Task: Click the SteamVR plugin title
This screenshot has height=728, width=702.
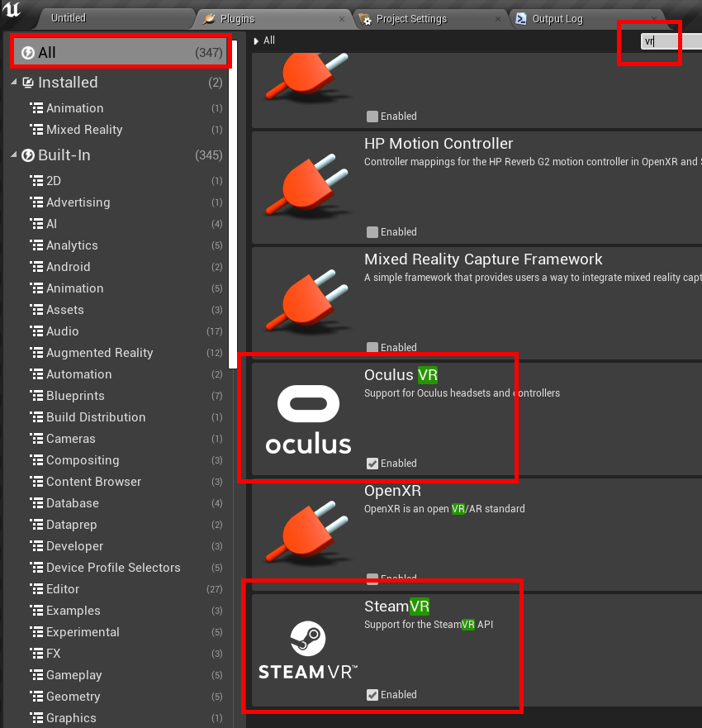Action: [396, 606]
